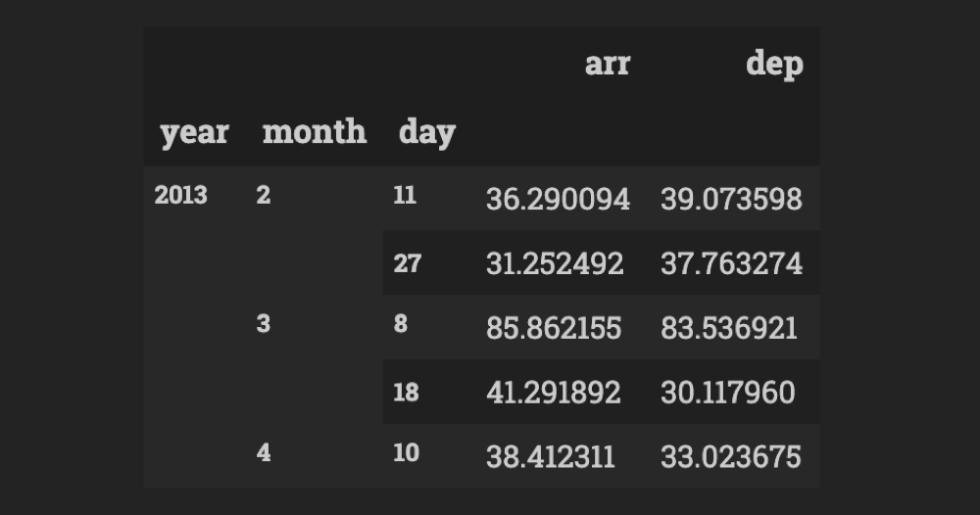The height and width of the screenshot is (515, 980).
Task: Select day 27 row label
Action: coord(407,263)
